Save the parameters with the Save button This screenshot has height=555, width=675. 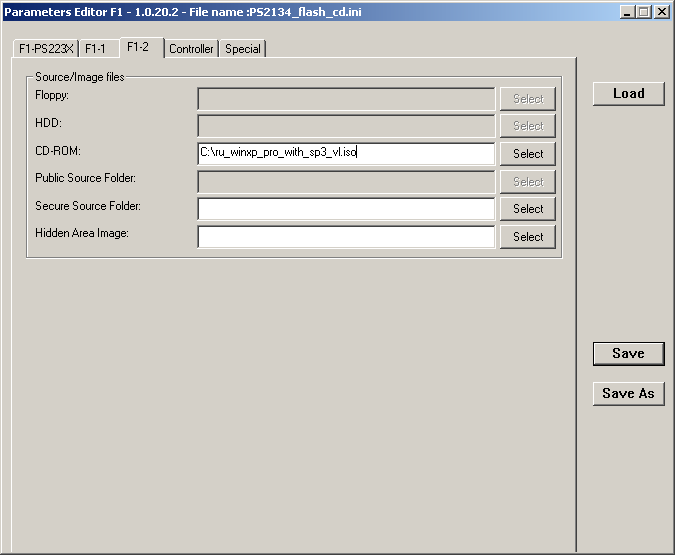coord(628,353)
